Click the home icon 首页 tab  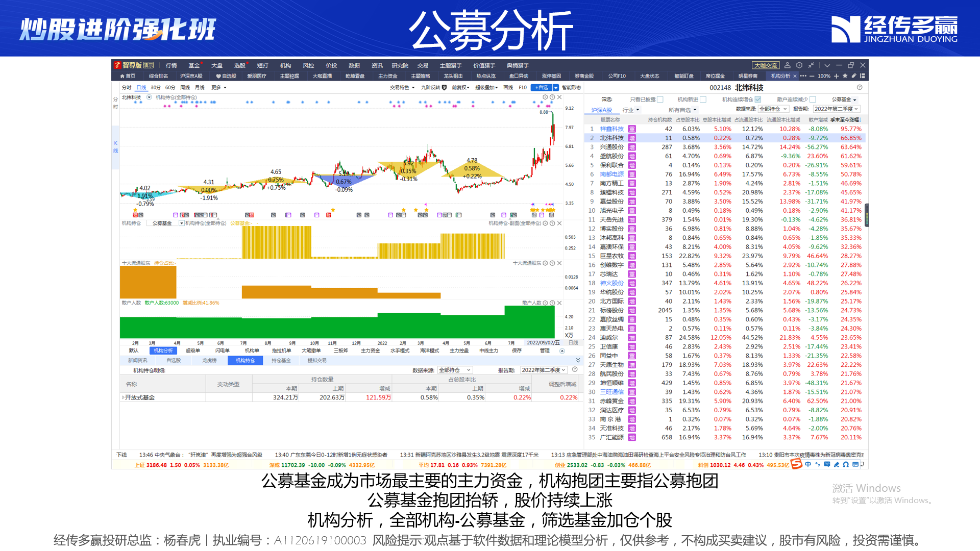tap(128, 76)
